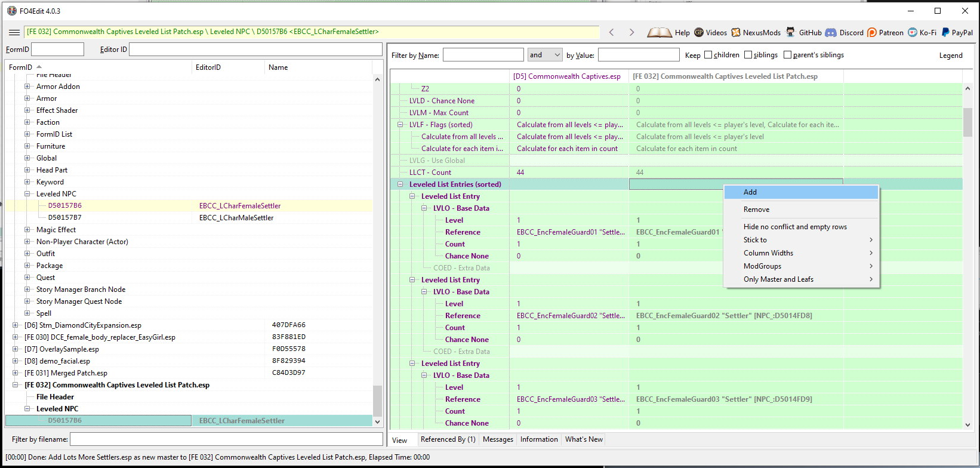Open the GitHub icon link
This screenshot has width=980, height=468.
coord(791,32)
